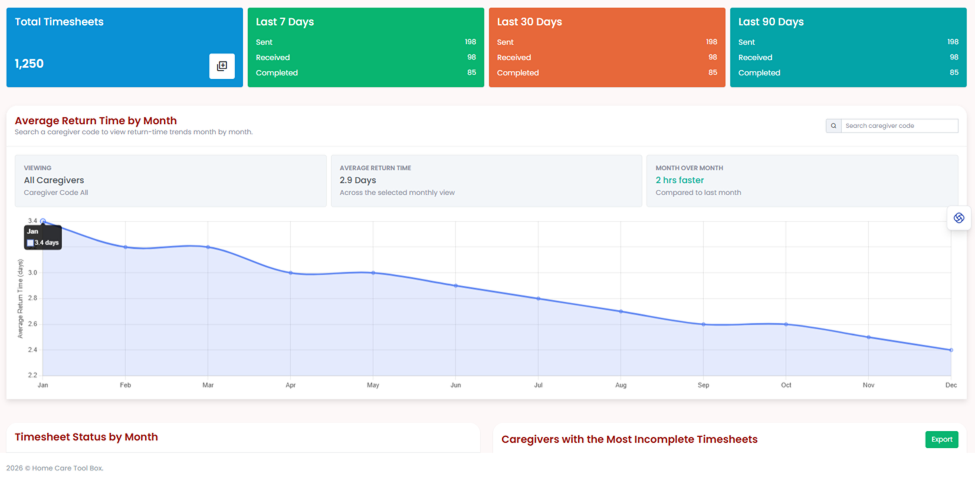Click the Dec data point on chart
Screen dimensions: 975x477
coord(951,350)
